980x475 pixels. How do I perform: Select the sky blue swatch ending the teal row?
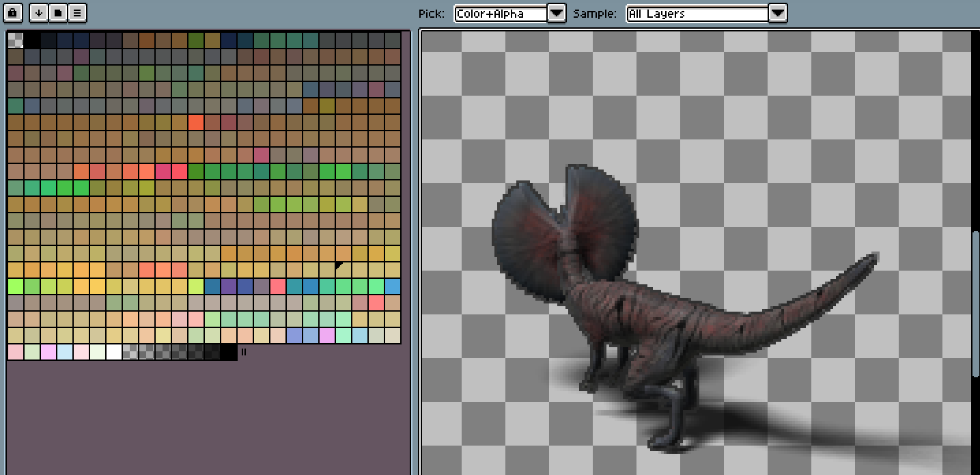point(392,286)
